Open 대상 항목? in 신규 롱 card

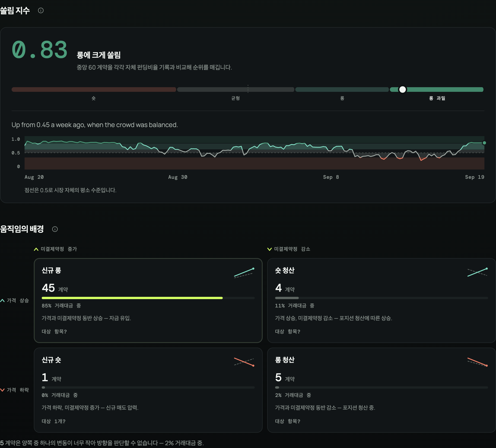[54, 332]
